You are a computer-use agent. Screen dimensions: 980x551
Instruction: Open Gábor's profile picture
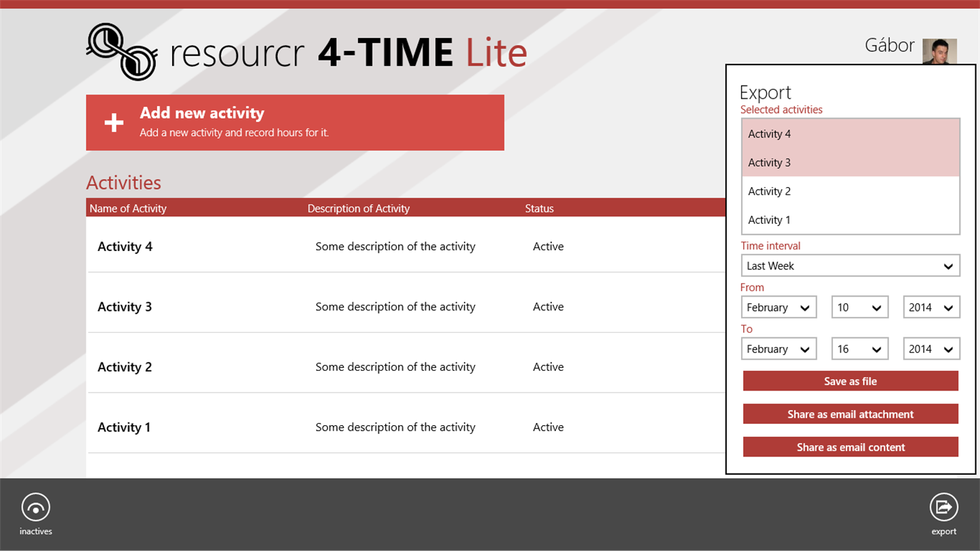tap(939, 51)
